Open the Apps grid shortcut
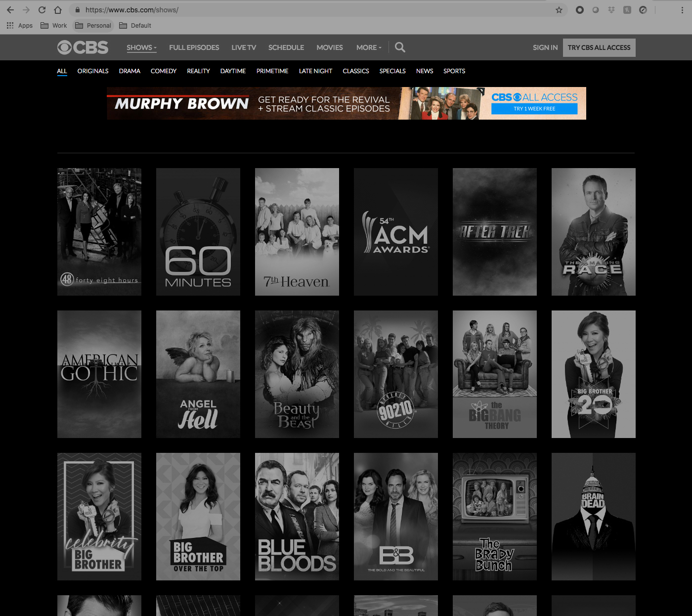Screen dimensions: 692x616 tap(19, 26)
